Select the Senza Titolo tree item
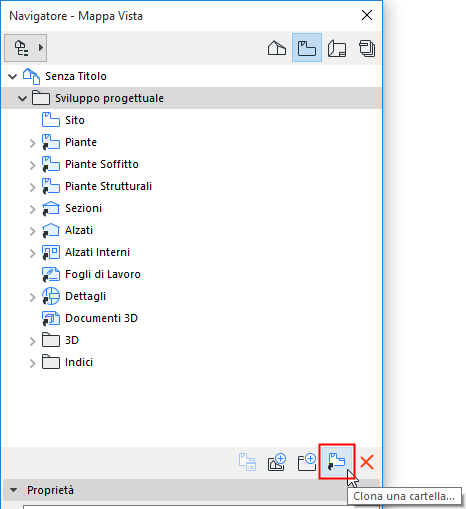 (76, 76)
